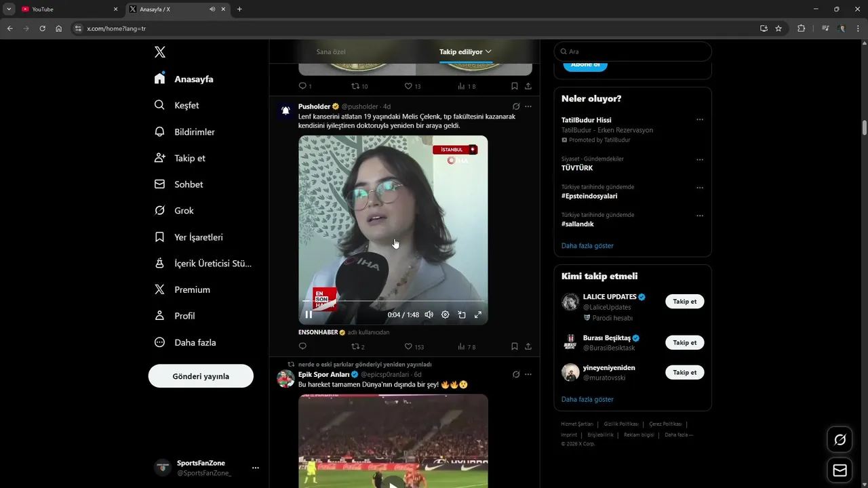Open Epik Spor Anları profile link
The image size is (868, 488).
coord(324,374)
